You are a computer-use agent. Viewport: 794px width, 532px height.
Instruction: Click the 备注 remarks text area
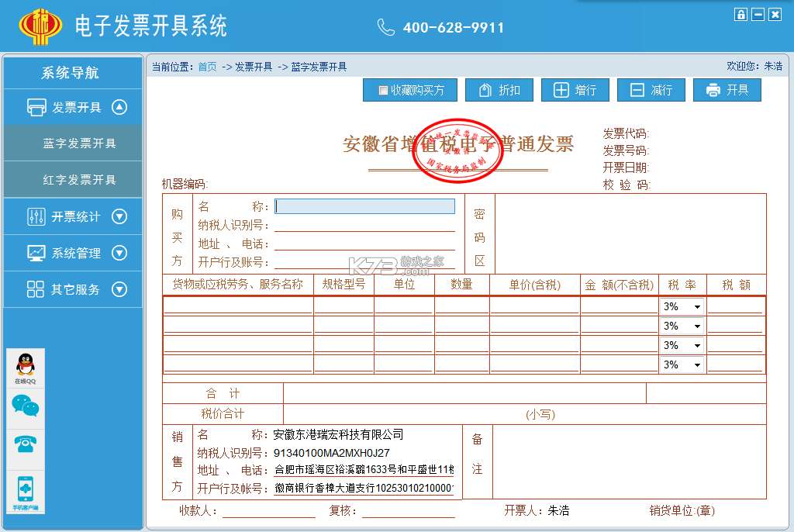(629, 461)
